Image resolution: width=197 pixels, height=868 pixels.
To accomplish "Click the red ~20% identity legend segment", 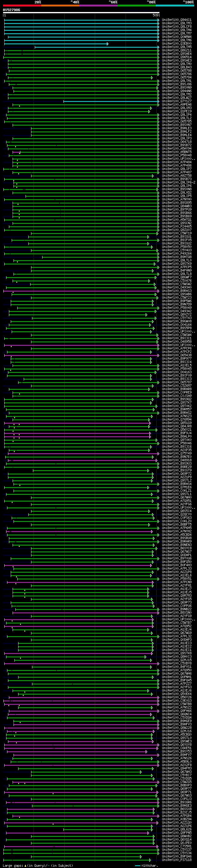I will pyautogui.click(x=22, y=6).
